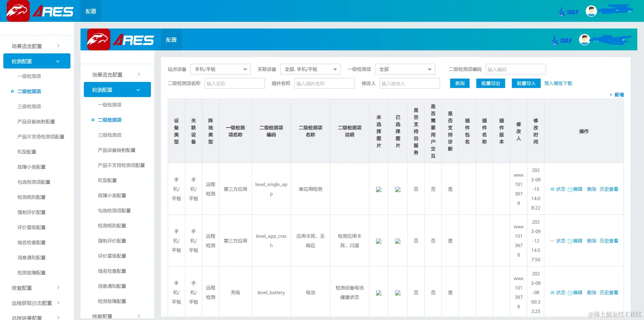Open the IDAP star icon in the outer header
This screenshot has width=644, height=320.
pos(562,12)
